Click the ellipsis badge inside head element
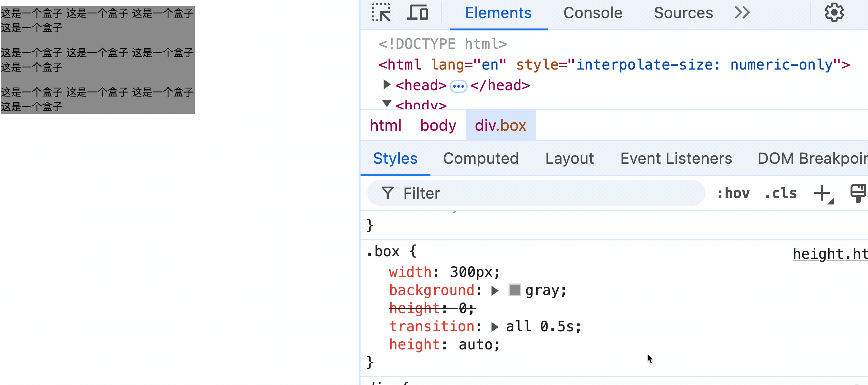This screenshot has width=868, height=385. pyautogui.click(x=458, y=86)
